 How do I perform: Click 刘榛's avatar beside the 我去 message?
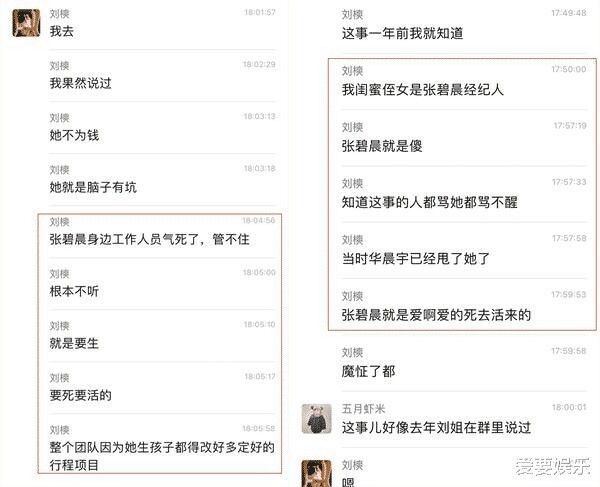[x=26, y=23]
